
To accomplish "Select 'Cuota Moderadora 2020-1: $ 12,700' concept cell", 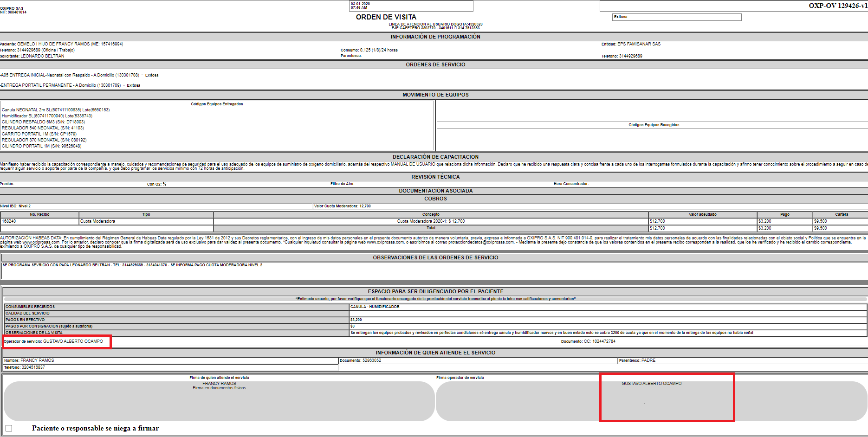I will point(431,221).
